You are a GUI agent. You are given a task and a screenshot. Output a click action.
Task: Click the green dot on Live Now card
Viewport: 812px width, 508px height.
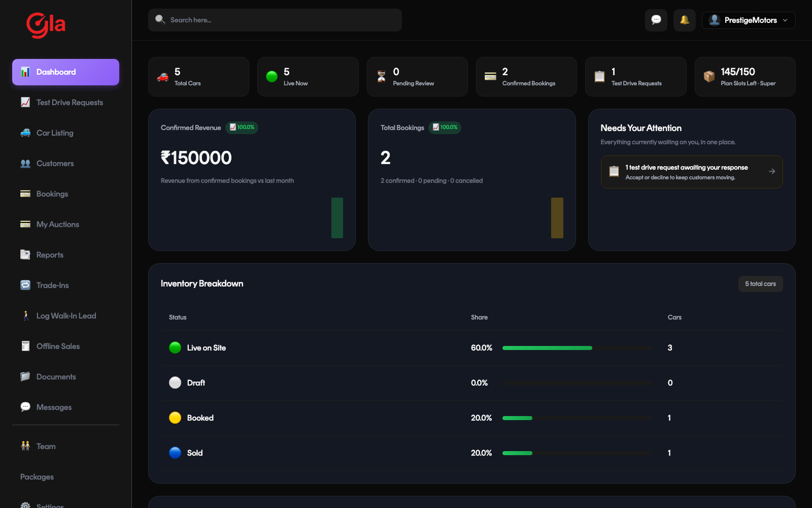pyautogui.click(x=272, y=77)
